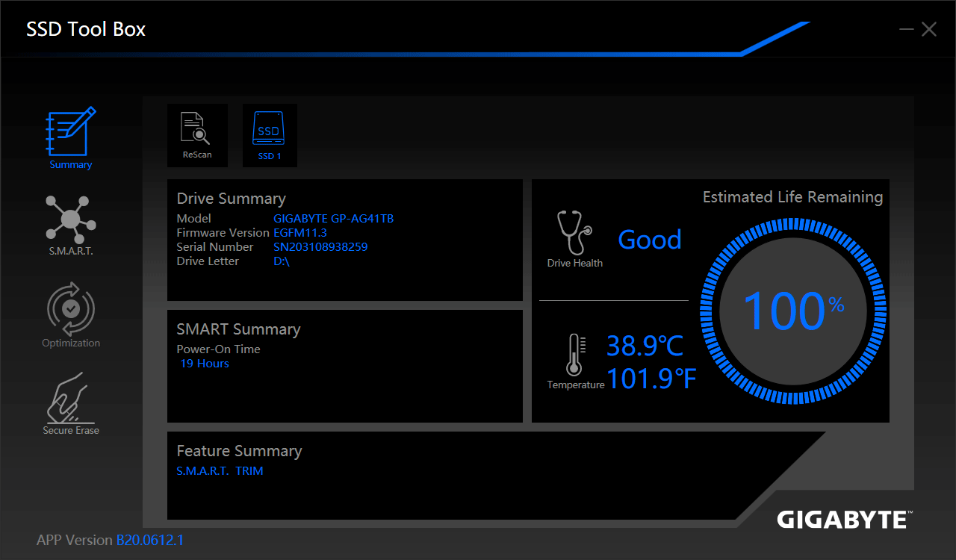Click the Temperature thermometer icon
956x560 pixels.
575,354
